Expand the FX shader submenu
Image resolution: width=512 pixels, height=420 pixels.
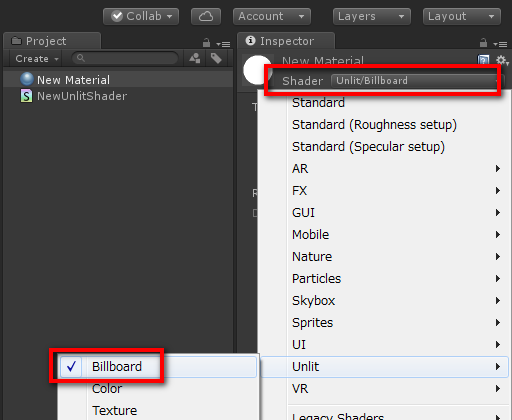(383, 191)
